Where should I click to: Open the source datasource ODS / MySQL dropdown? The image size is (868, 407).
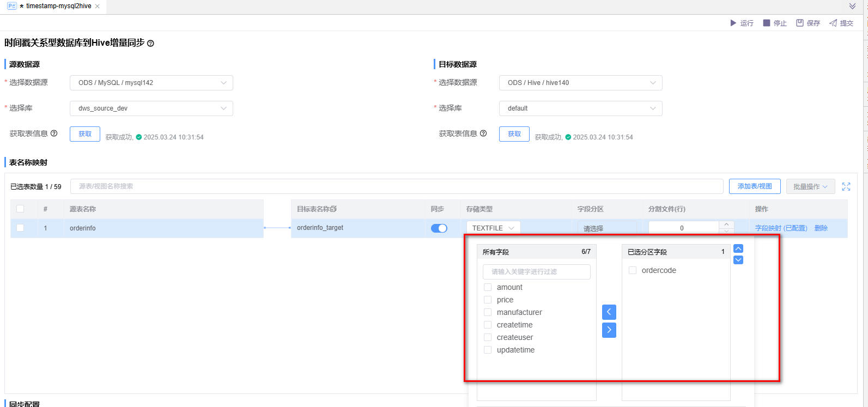click(151, 83)
